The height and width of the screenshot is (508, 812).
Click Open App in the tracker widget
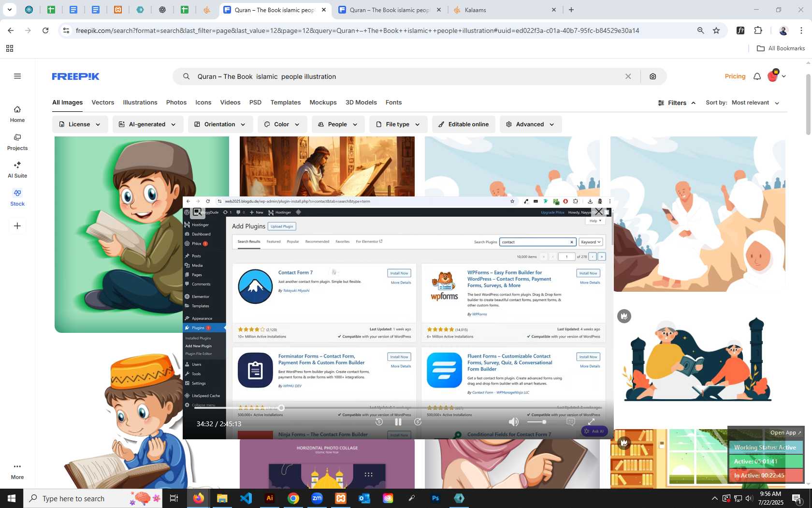click(785, 433)
